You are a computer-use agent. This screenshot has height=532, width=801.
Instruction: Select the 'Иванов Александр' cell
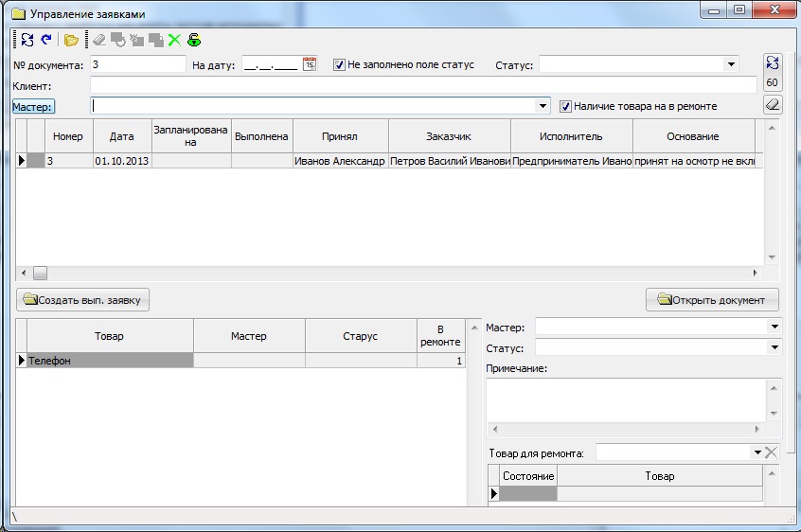(x=340, y=161)
